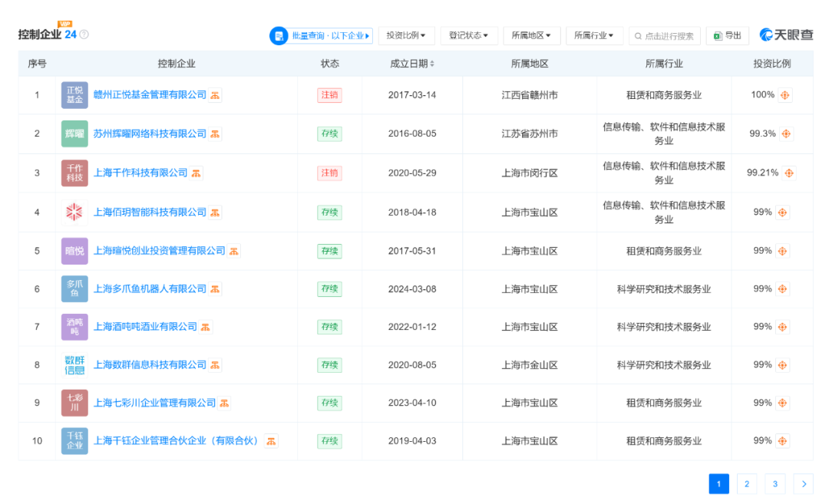The width and height of the screenshot is (829, 504).
Task: Go to page 2 of results
Action: click(x=746, y=484)
